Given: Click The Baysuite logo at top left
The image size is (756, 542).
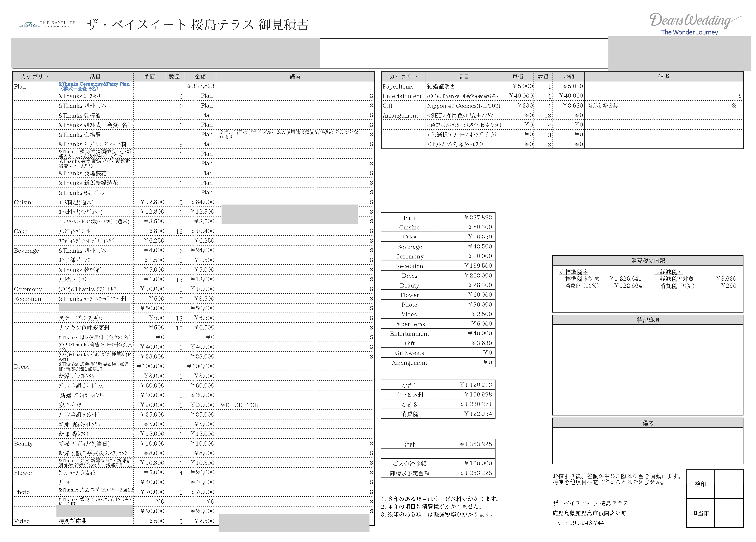Looking at the screenshot, I should [46, 24].
